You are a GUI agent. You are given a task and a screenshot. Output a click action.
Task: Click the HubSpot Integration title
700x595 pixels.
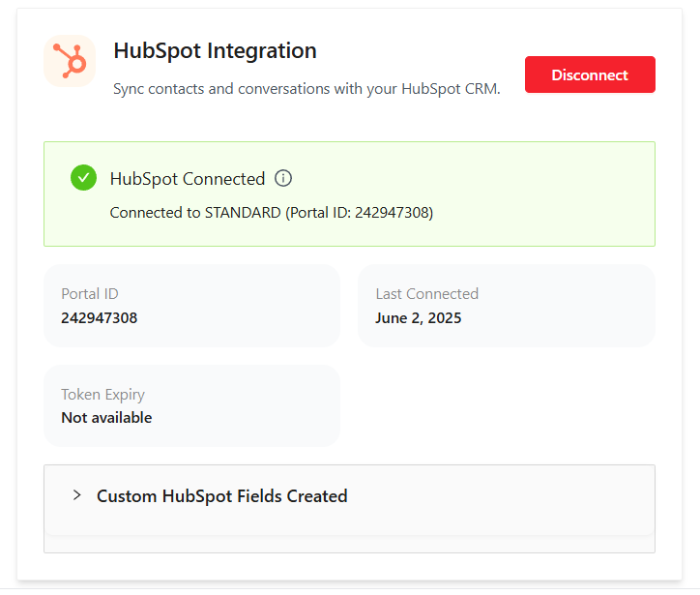(216, 50)
